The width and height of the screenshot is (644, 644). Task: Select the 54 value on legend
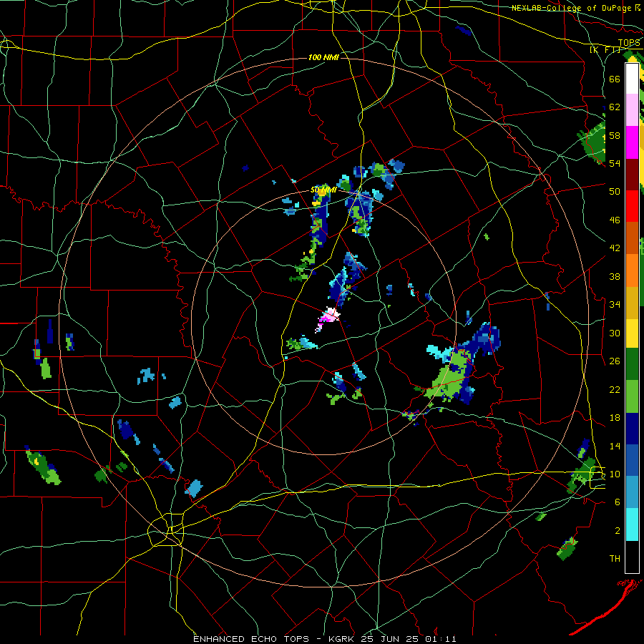tap(615, 163)
